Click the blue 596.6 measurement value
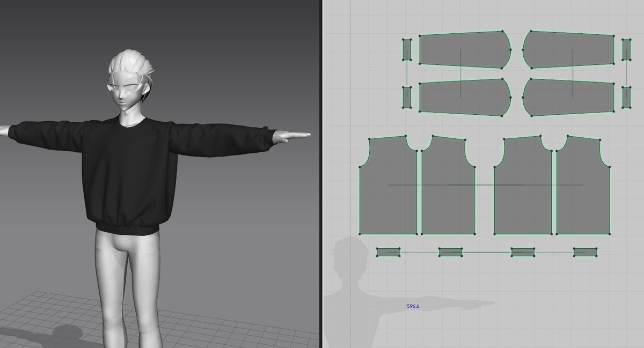Viewport: 644px width, 348px height. [413, 307]
